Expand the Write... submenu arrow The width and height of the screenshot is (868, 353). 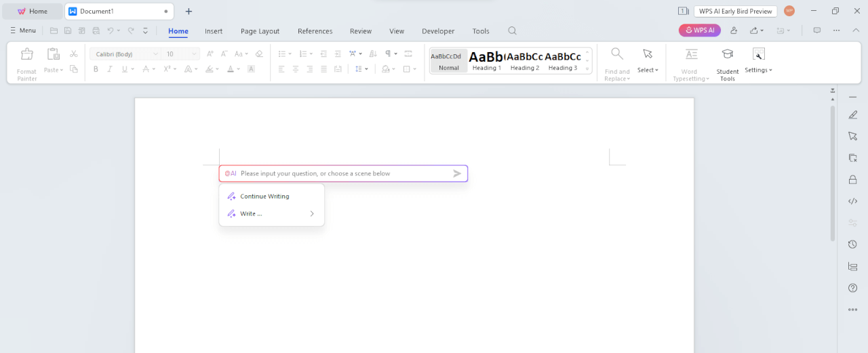tap(312, 213)
